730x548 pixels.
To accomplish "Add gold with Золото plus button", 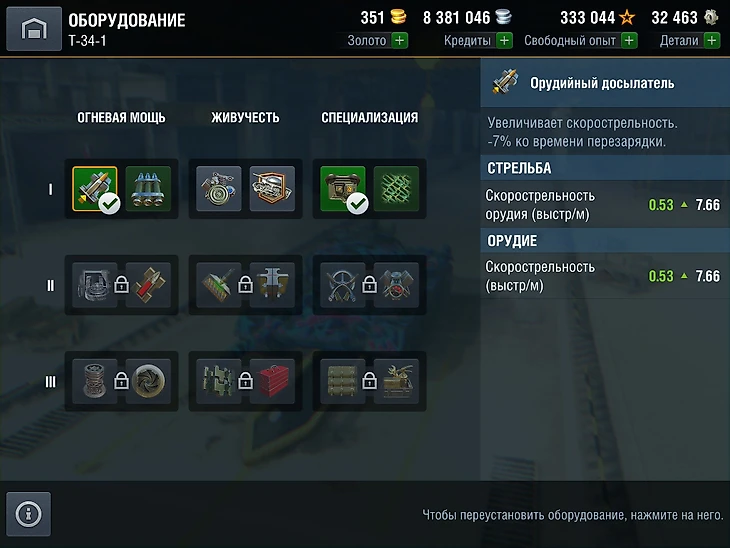I will 399,41.
